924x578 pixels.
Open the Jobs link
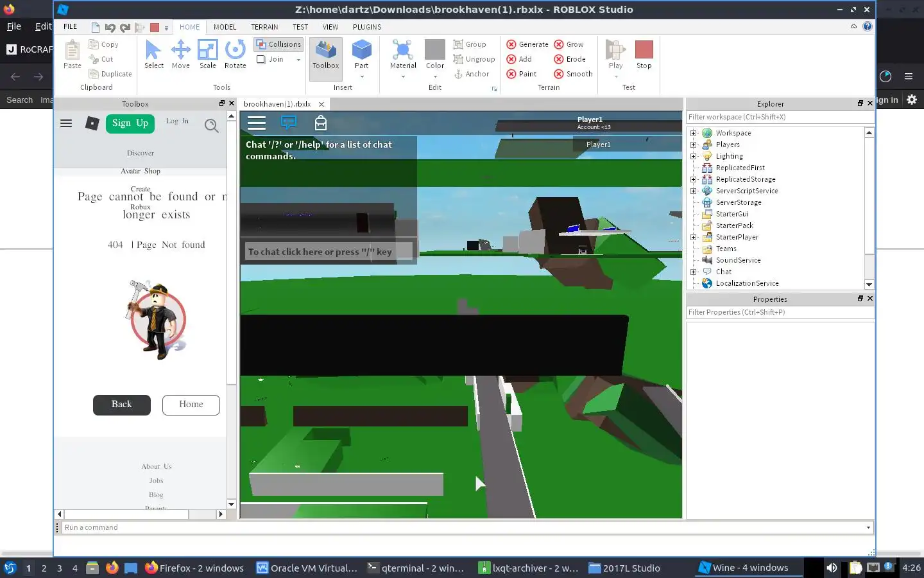click(157, 480)
